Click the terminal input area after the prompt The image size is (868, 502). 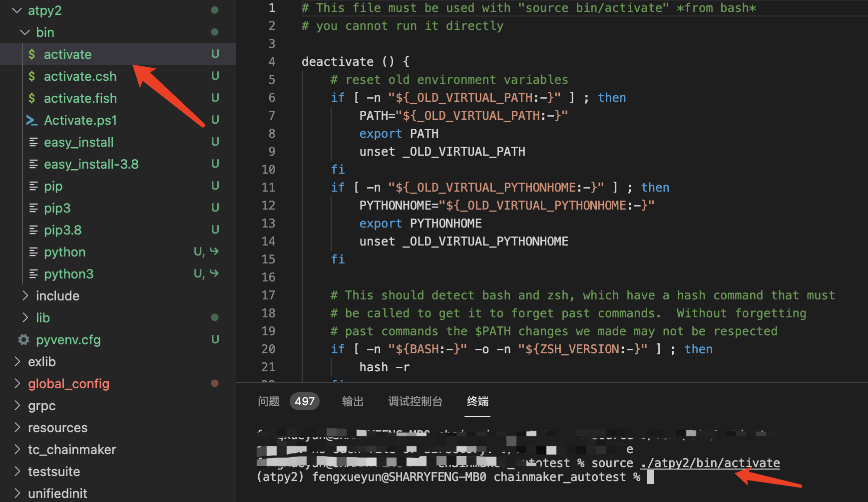(x=650, y=477)
